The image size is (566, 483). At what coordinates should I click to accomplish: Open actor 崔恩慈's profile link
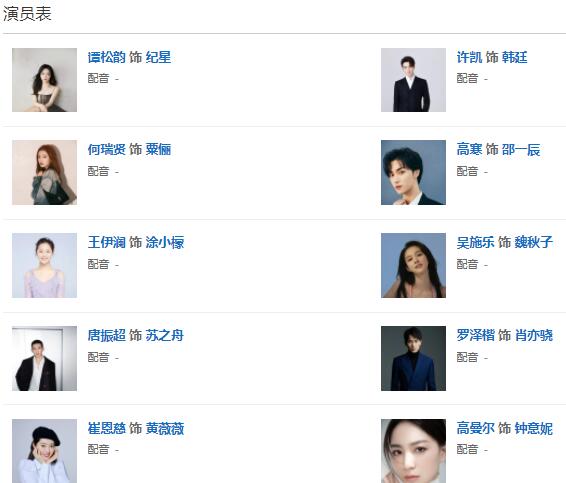click(106, 428)
